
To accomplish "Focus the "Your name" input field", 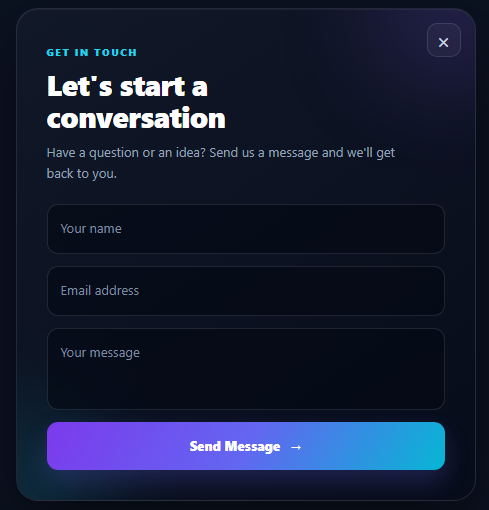I will (246, 229).
